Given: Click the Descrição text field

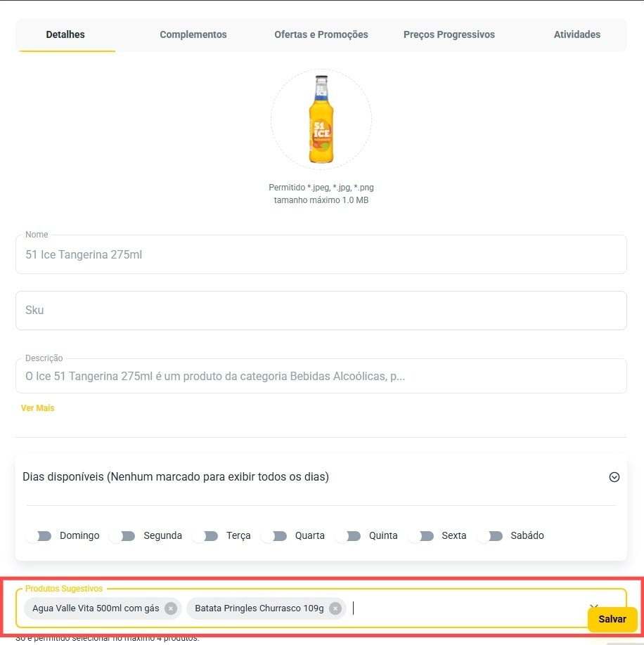Looking at the screenshot, I should click(x=321, y=376).
